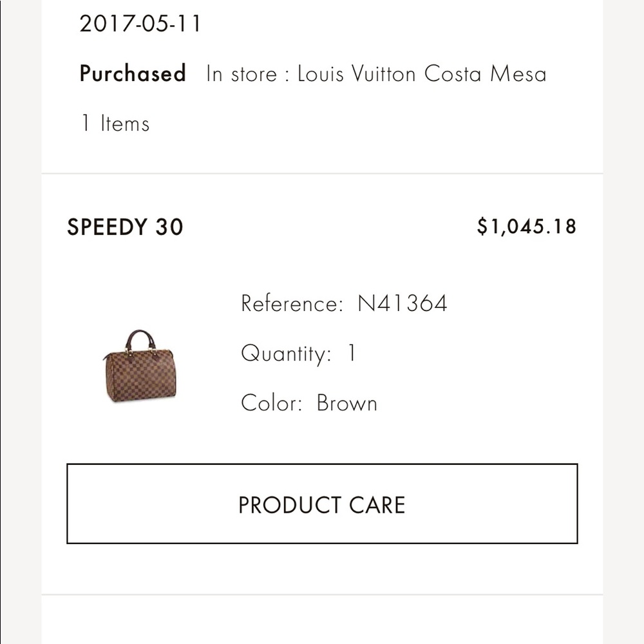Click the Color field showing Brown
Viewport: 644px width, 644px height.
click(x=346, y=402)
